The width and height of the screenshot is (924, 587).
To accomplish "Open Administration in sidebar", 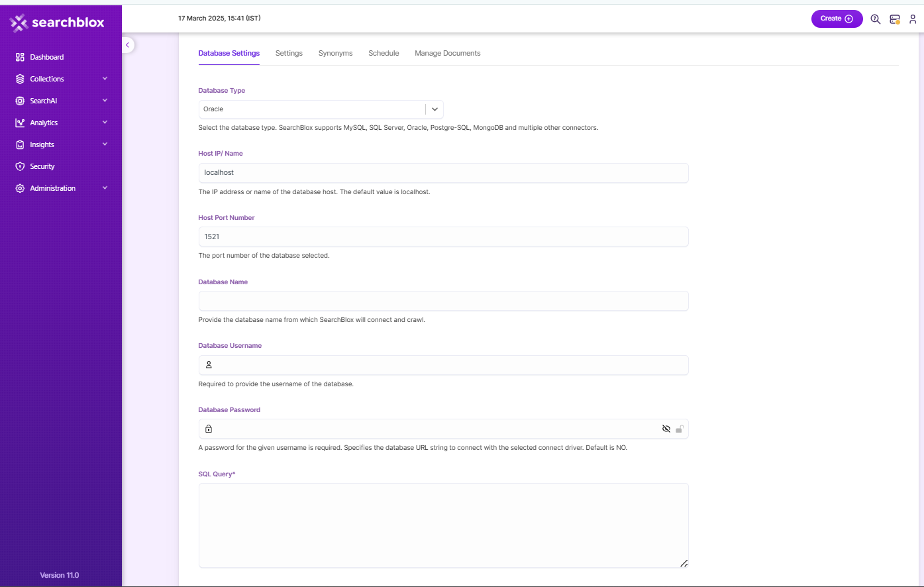I will coord(53,188).
